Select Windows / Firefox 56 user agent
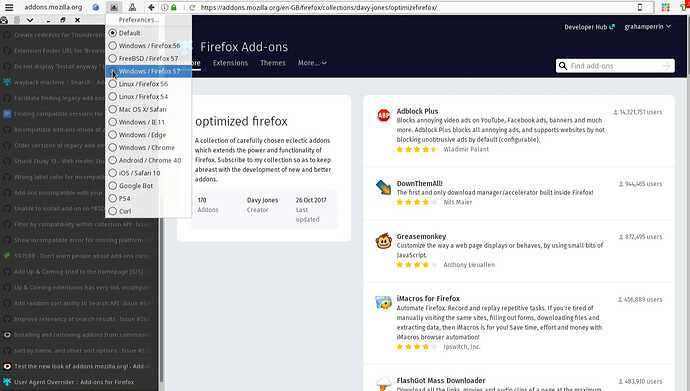This screenshot has width=690, height=391. tap(148, 46)
